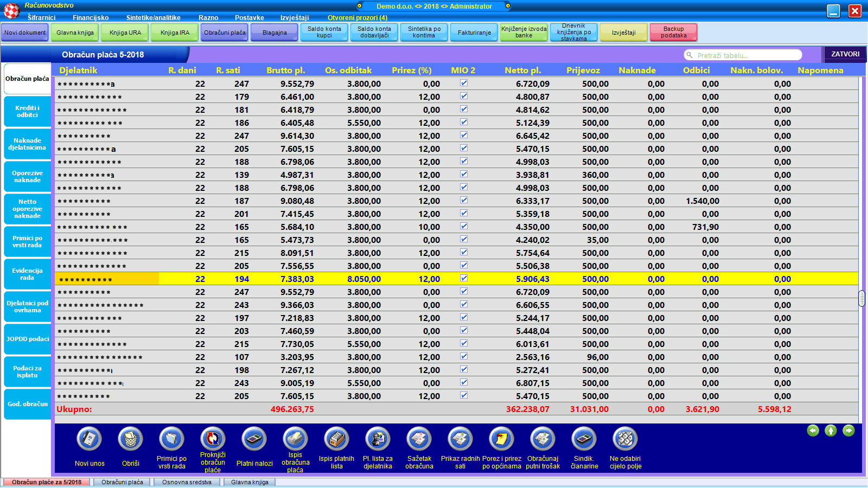
Task: Click the Obriši trash icon
Action: pos(131,439)
